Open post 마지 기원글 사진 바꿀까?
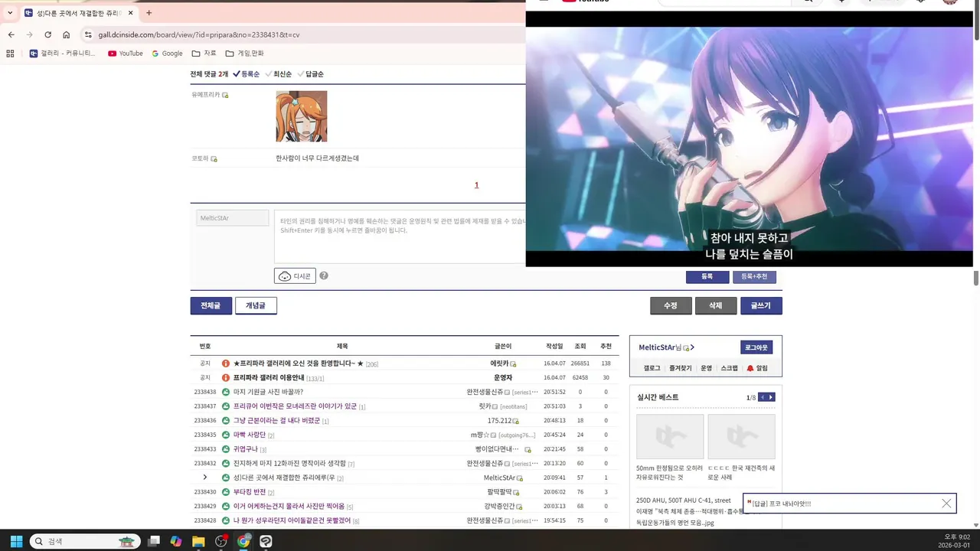Viewport: 980px width, 551px height. point(268,392)
